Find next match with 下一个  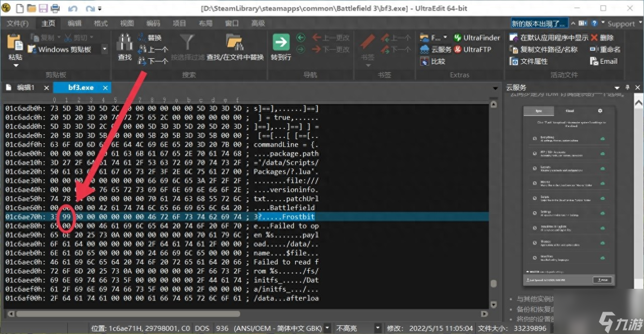153,61
